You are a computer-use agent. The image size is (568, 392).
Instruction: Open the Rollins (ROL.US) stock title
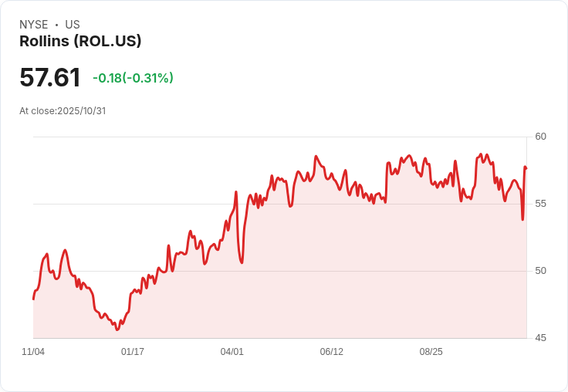point(80,42)
